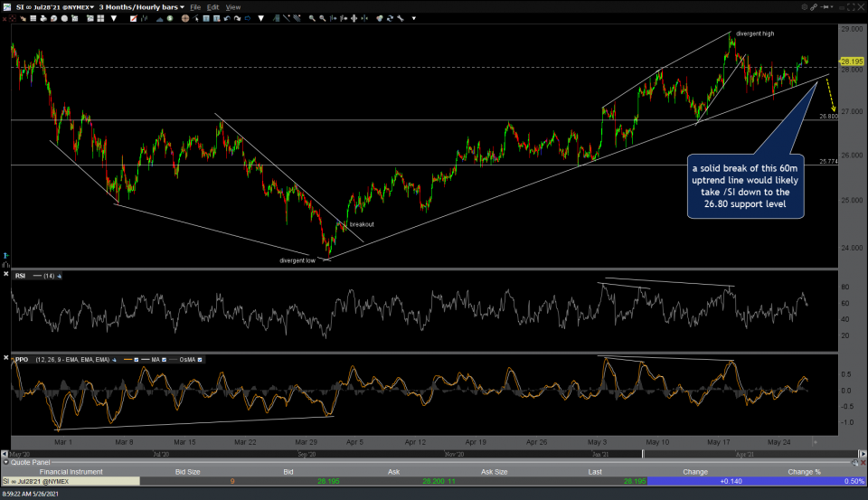
Task: Open the File menu
Action: tap(194, 6)
